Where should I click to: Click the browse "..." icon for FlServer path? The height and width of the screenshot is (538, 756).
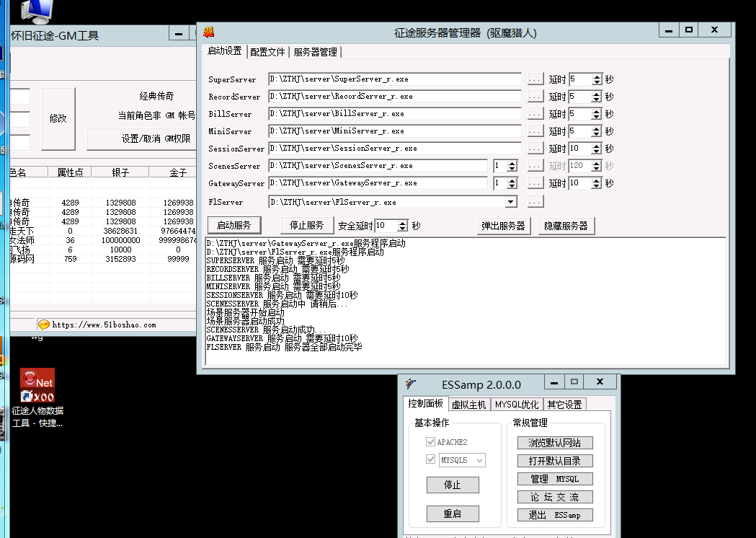535,201
